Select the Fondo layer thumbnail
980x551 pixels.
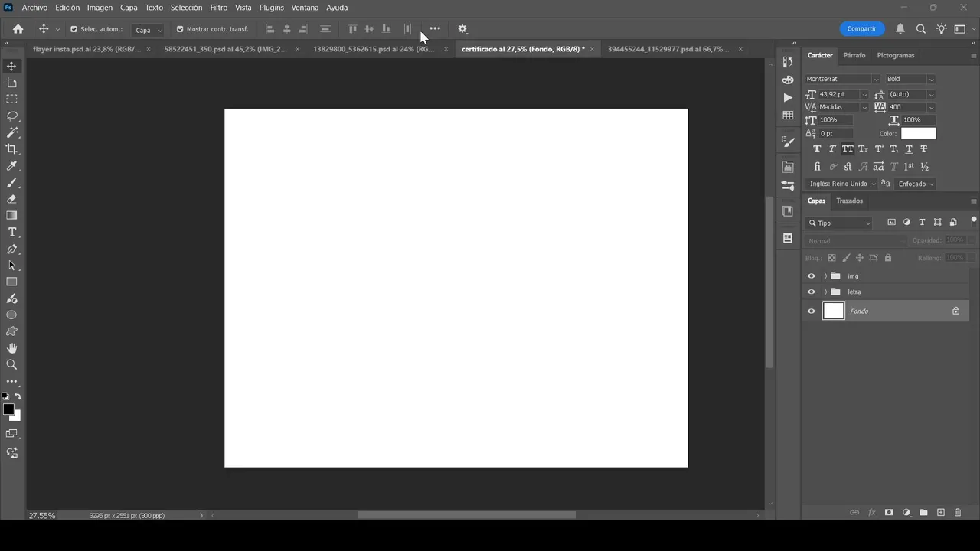833,311
